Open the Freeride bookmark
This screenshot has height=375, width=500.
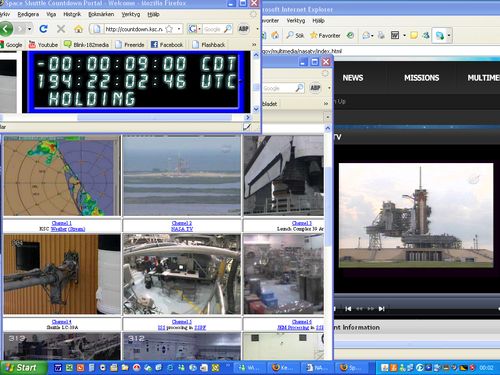point(130,44)
